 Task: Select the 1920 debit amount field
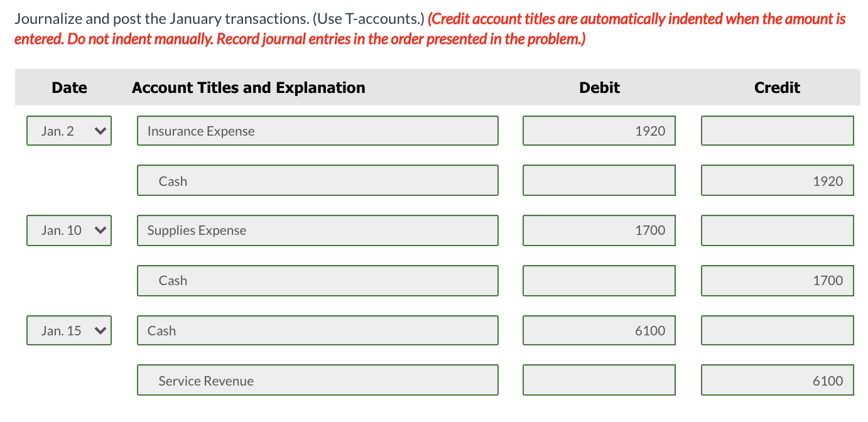(599, 131)
